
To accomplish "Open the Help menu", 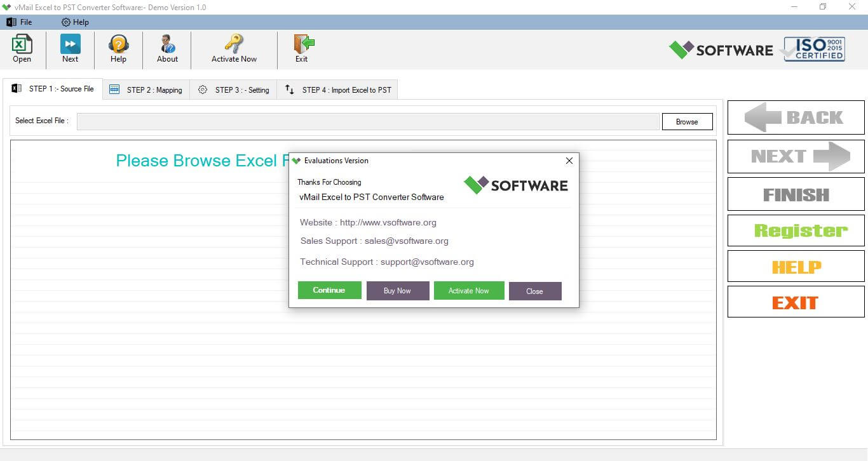I will click(75, 22).
